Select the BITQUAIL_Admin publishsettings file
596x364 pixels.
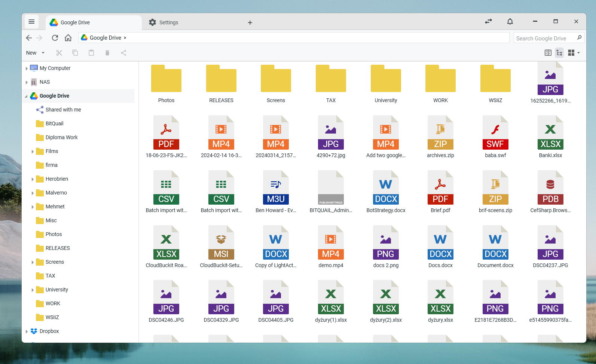point(331,192)
